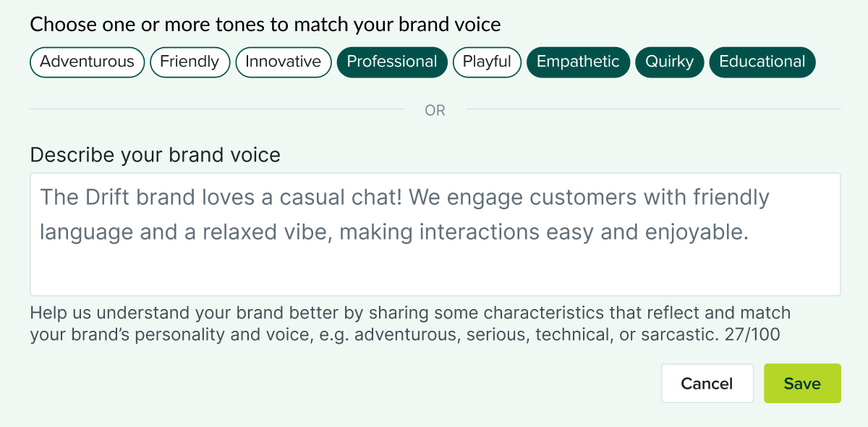Unselect the Empathetic tone chip
Screen dimensions: 868x427
click(x=578, y=62)
